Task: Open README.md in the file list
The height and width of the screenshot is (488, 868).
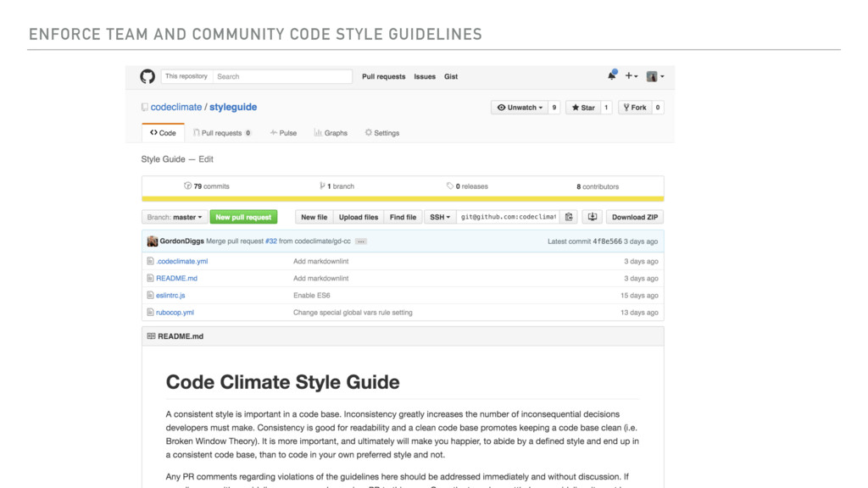Action: tap(176, 278)
